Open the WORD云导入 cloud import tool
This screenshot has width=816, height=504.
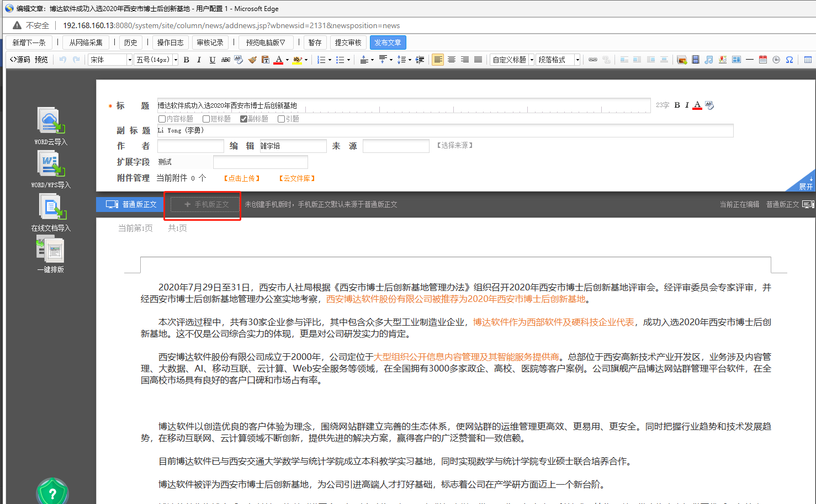click(x=51, y=126)
